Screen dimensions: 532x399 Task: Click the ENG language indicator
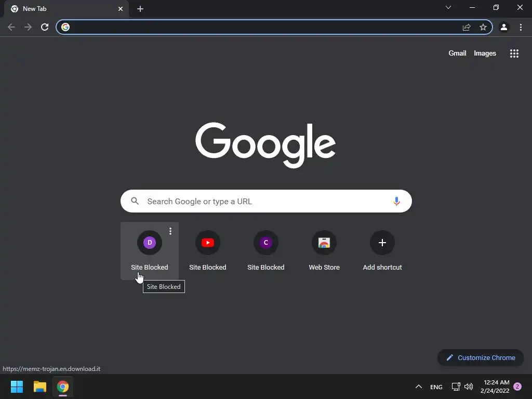pyautogui.click(x=436, y=387)
